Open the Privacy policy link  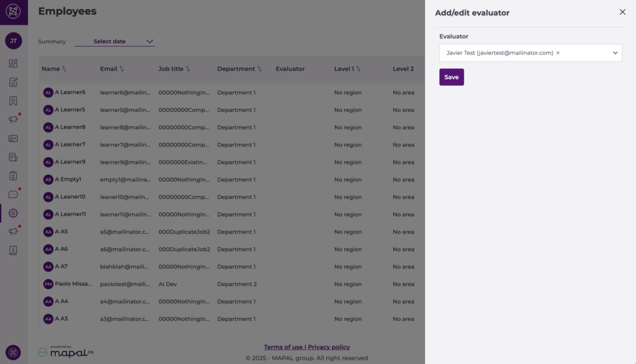329,347
